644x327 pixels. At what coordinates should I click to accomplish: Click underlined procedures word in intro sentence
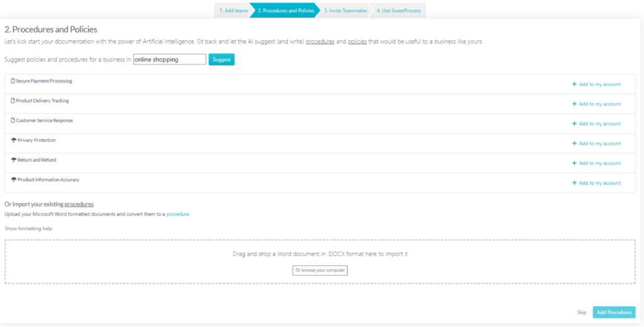click(320, 42)
